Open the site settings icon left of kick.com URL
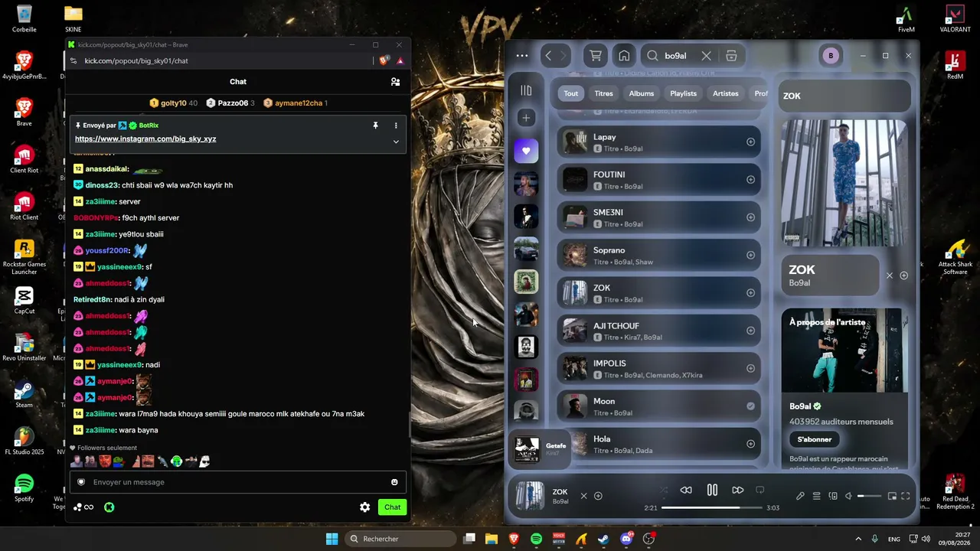Viewport: 980px width, 551px height. pyautogui.click(x=73, y=60)
